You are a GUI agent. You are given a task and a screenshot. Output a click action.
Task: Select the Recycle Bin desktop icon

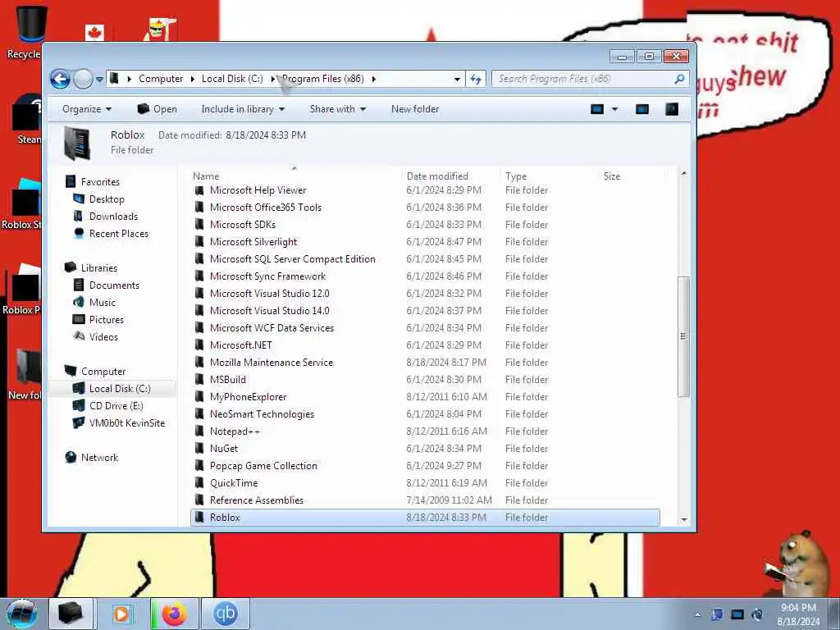[24, 31]
